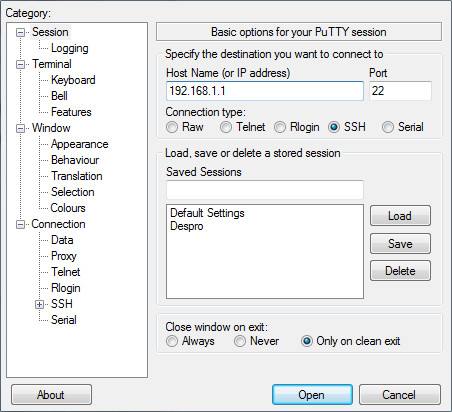Save the current session
Viewport: 452px width, 412px height.
(400, 244)
